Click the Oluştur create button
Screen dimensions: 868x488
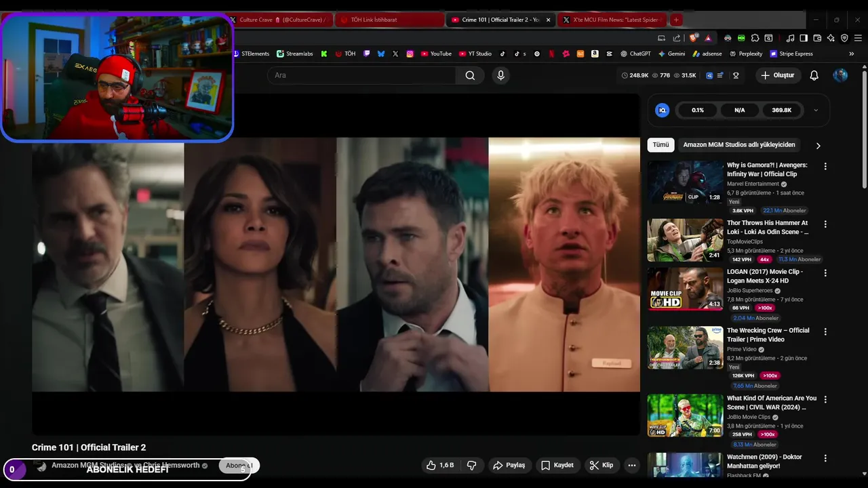[x=777, y=75]
